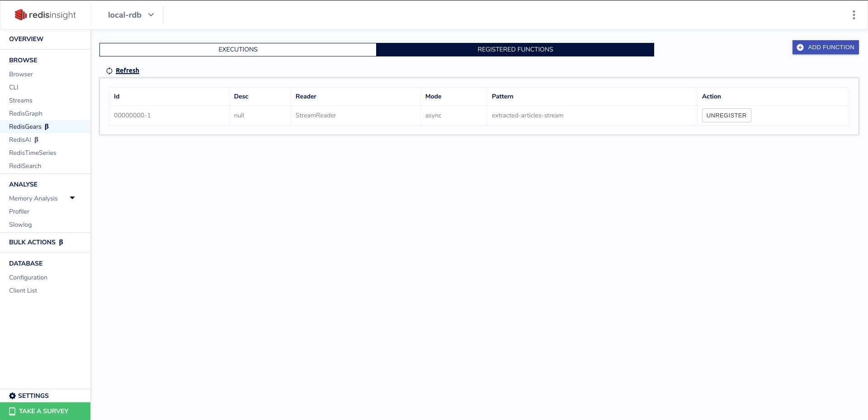Viewport: 868px width, 420px height.
Task: Open the Client List page
Action: 23,290
